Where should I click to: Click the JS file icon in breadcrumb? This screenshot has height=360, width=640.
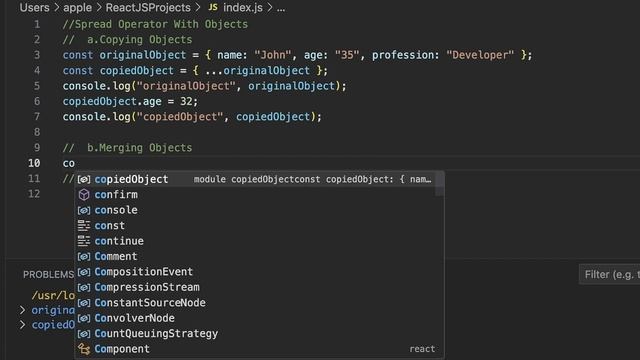213,7
